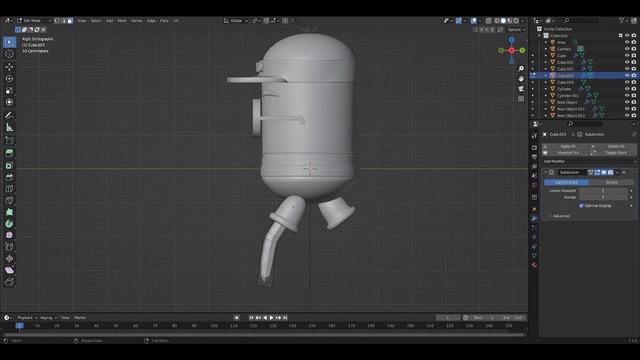Adjust the Render levels field
640x360 pixels.
click(603, 197)
